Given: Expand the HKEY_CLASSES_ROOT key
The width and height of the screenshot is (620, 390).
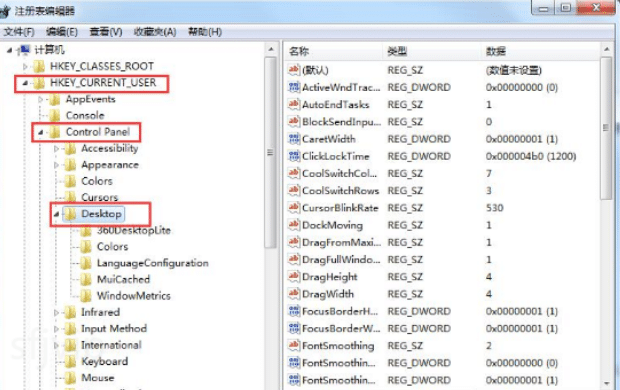Looking at the screenshot, I should (x=25, y=66).
